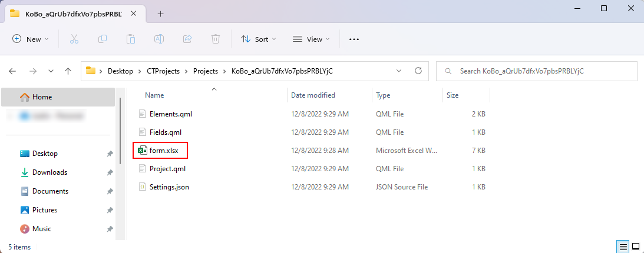Open the View layout dropdown

[x=311, y=39]
